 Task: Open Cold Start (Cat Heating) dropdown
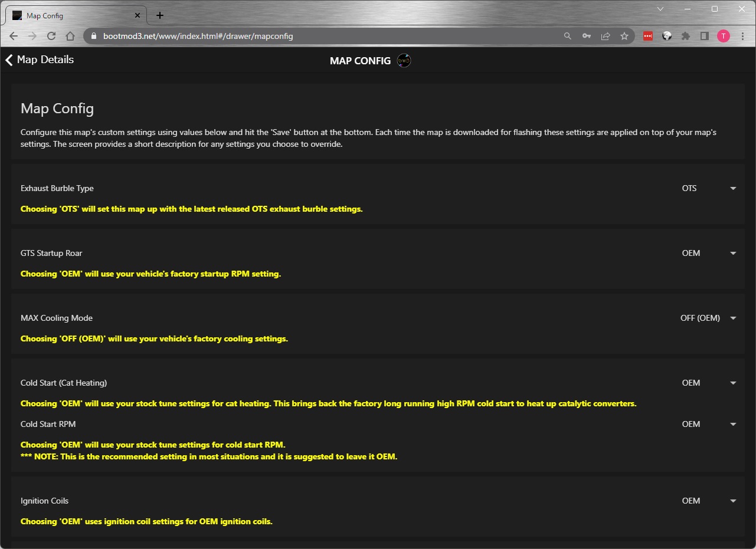[x=708, y=383]
